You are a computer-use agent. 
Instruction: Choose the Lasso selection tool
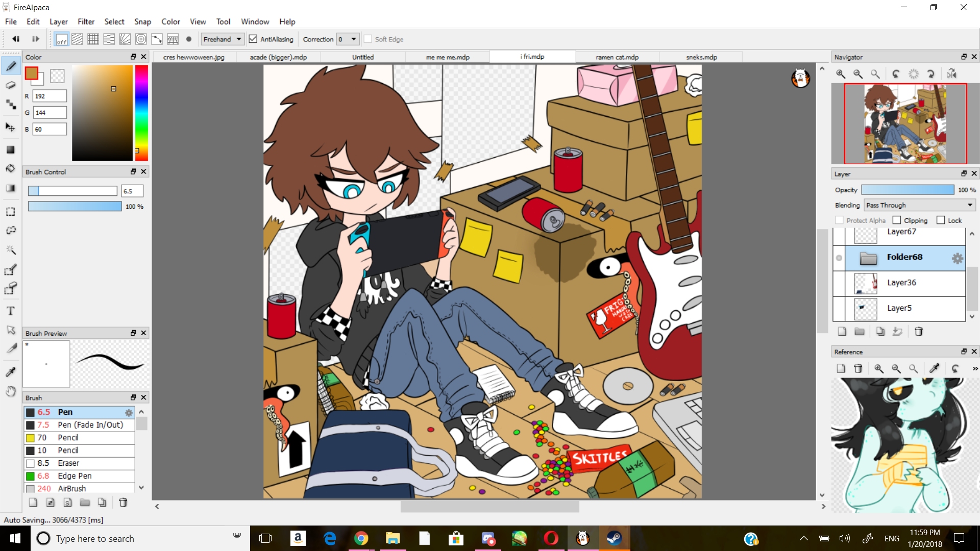coord(11,231)
